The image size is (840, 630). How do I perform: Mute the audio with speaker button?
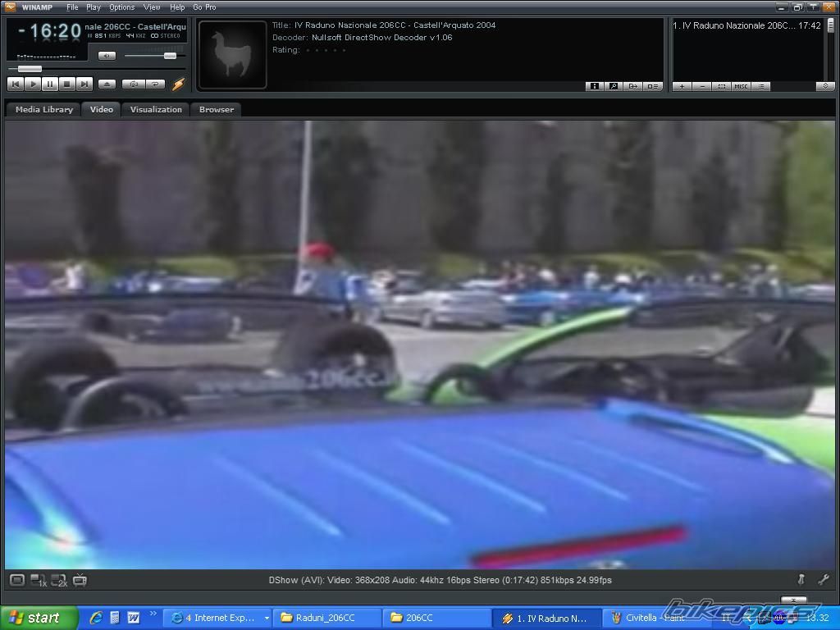tap(107, 56)
